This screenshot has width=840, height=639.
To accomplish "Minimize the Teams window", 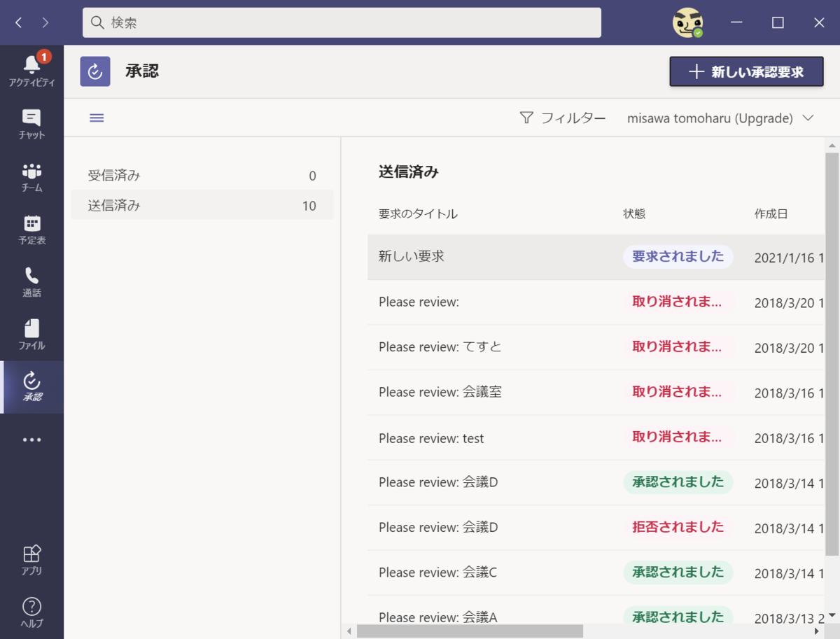I will point(736,22).
